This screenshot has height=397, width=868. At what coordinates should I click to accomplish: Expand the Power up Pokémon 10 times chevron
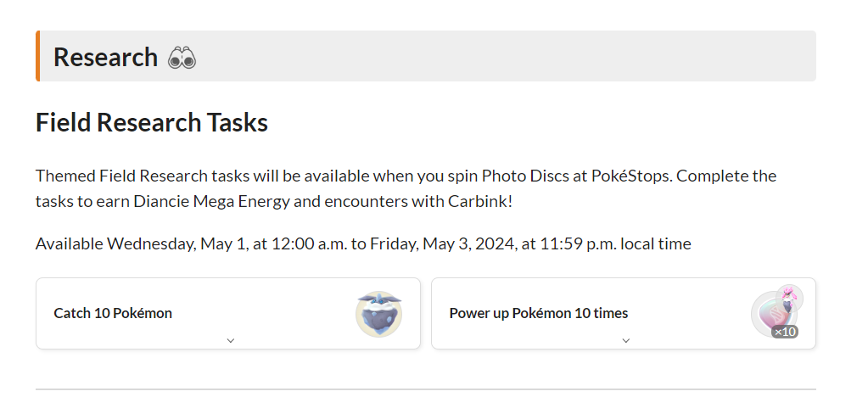626,340
